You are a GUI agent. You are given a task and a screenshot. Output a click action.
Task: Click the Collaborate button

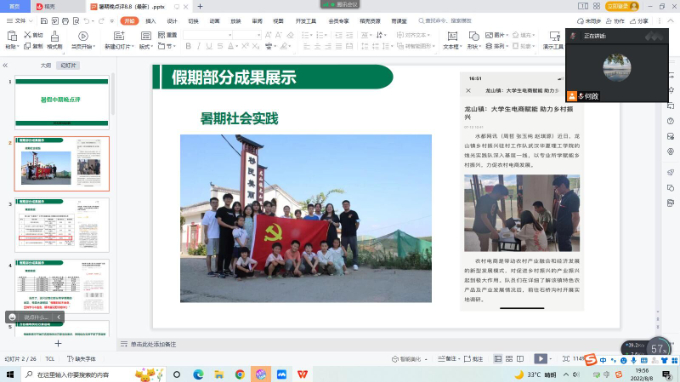(x=615, y=21)
